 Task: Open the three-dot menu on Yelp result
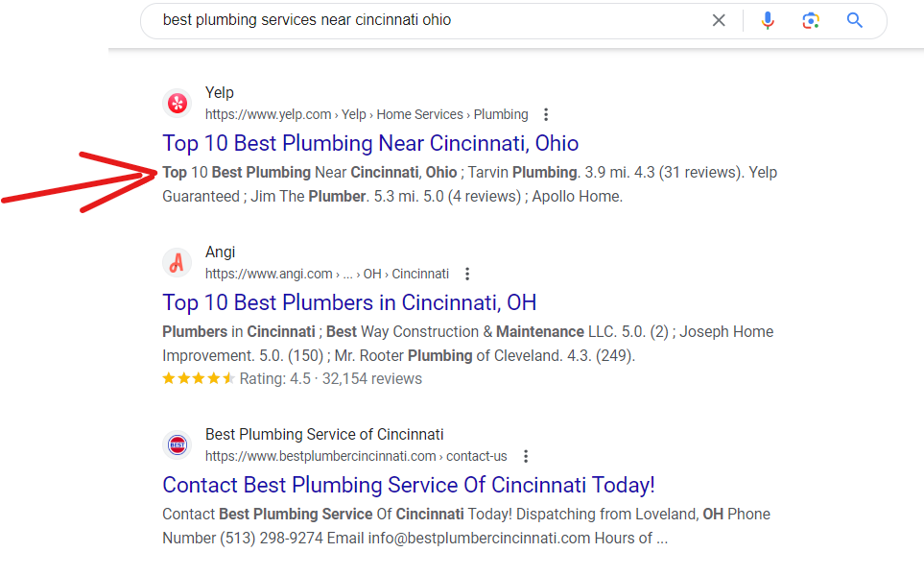[545, 113]
